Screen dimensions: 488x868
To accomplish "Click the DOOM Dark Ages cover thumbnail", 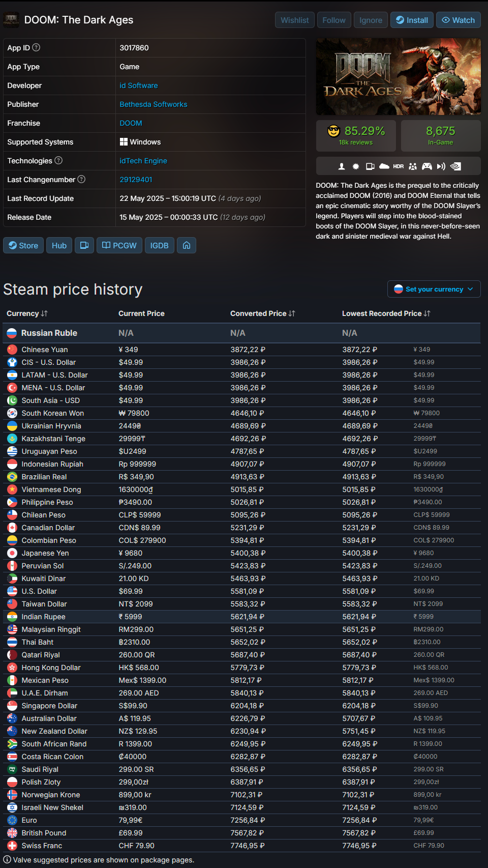I will click(x=399, y=77).
